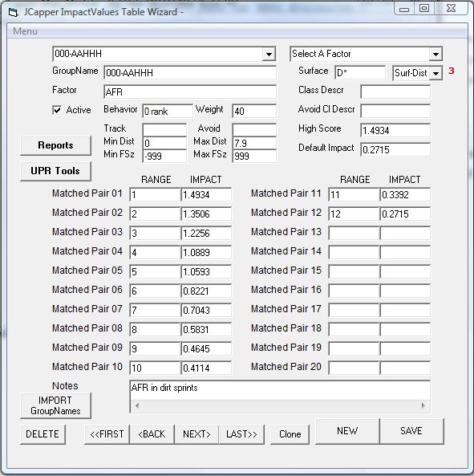Click empty Matched Pair 14 impact field
474x476 pixels.
coord(405,252)
